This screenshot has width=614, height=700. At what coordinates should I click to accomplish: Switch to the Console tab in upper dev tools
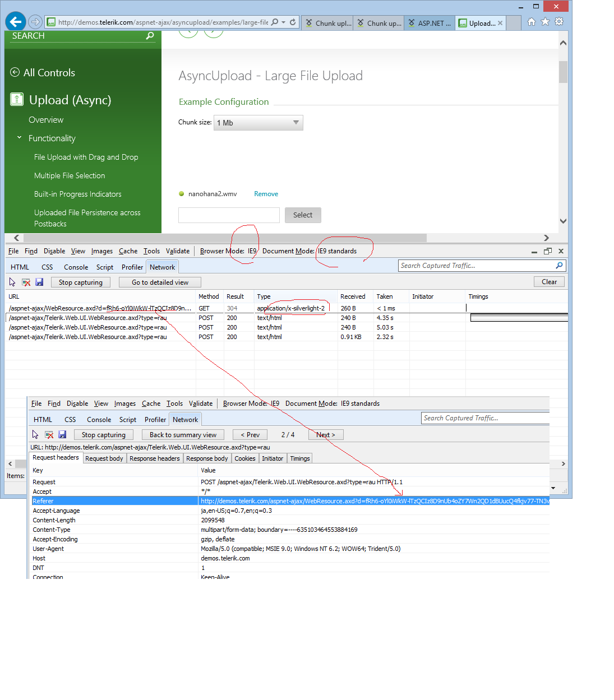point(76,267)
